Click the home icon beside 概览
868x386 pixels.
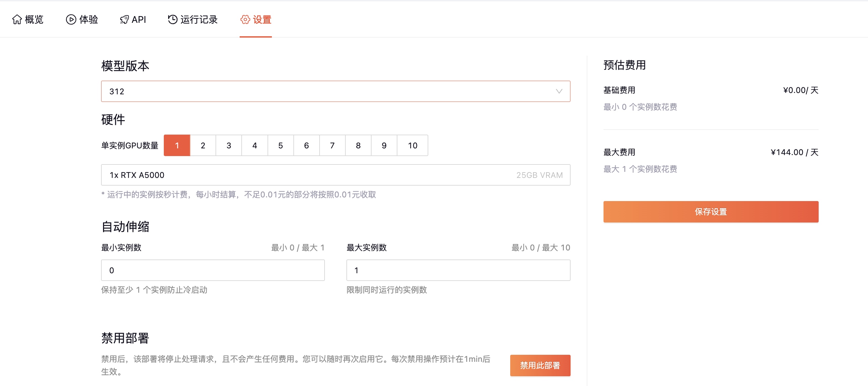pyautogui.click(x=17, y=19)
